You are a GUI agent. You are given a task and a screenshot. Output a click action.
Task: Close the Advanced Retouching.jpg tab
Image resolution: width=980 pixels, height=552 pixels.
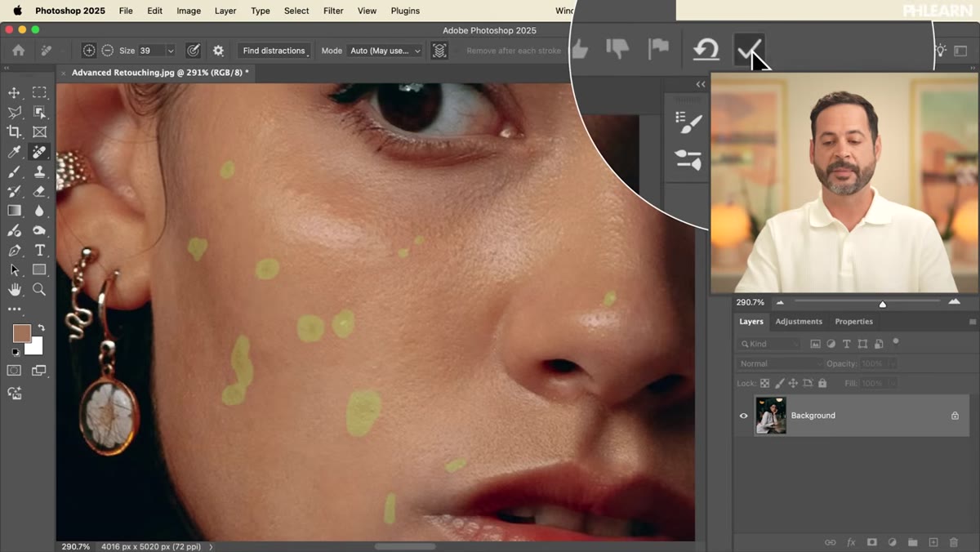point(65,73)
